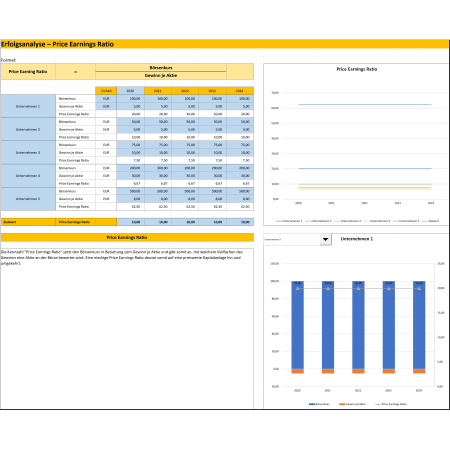Viewport: 450px width, 450px height.
Task: Select the Price Earnings Ratio line chart title
Action: [x=357, y=69]
